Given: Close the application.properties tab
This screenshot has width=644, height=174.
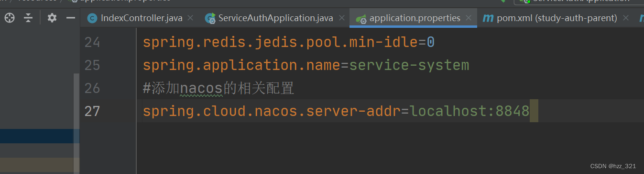Looking at the screenshot, I should pyautogui.click(x=469, y=18).
